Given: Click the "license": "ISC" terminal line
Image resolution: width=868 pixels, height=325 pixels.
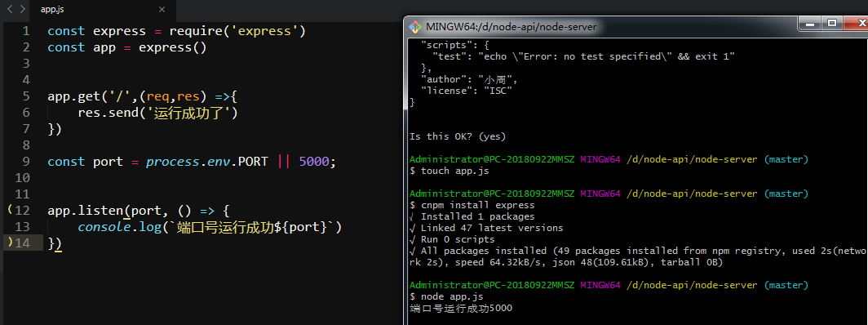Looking at the screenshot, I should pyautogui.click(x=466, y=91).
